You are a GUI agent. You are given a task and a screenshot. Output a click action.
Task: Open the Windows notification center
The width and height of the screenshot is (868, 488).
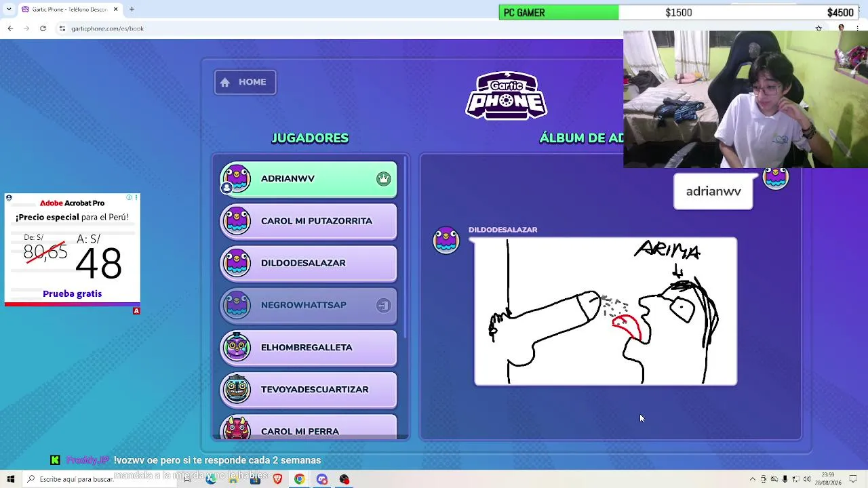pyautogui.click(x=854, y=479)
